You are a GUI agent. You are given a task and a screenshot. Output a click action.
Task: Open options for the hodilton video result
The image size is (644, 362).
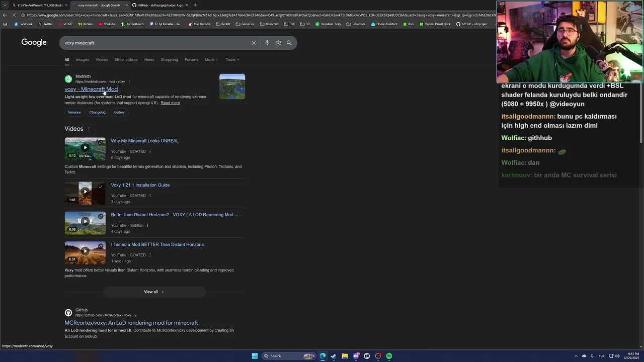point(147,225)
